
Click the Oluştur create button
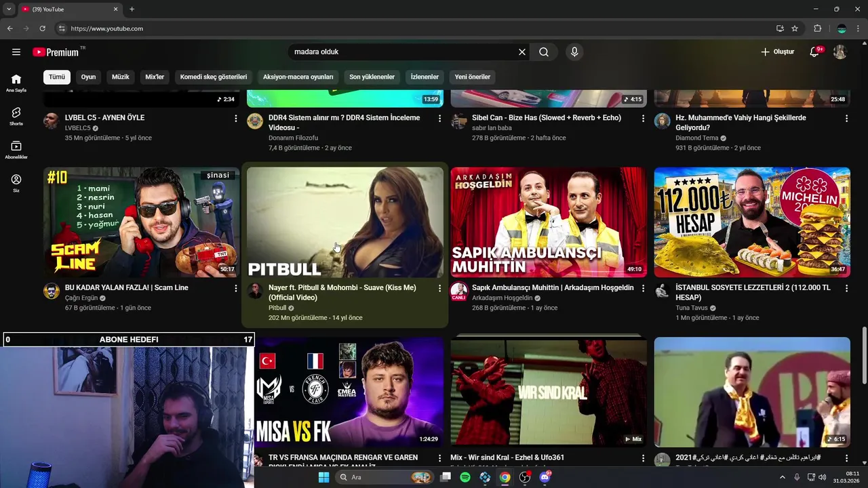click(777, 52)
